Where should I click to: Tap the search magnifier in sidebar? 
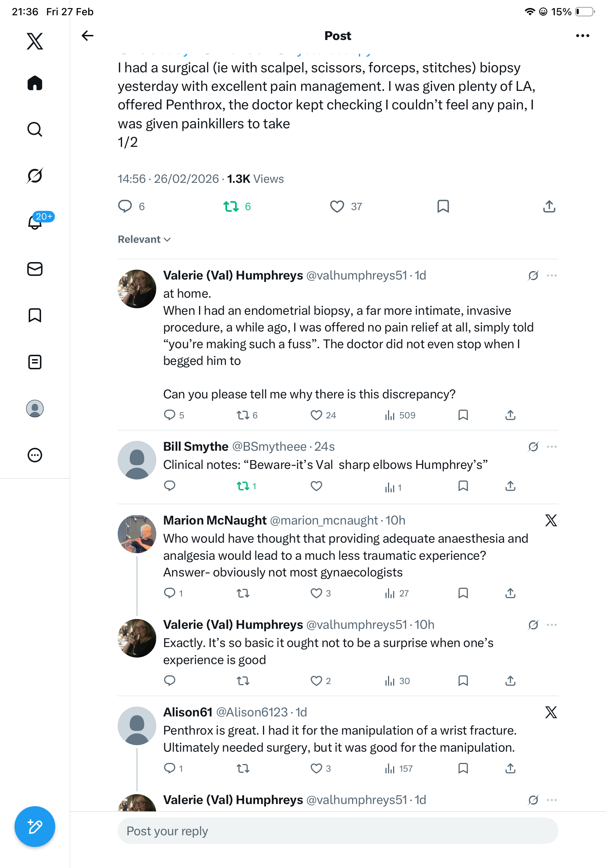[x=35, y=129]
